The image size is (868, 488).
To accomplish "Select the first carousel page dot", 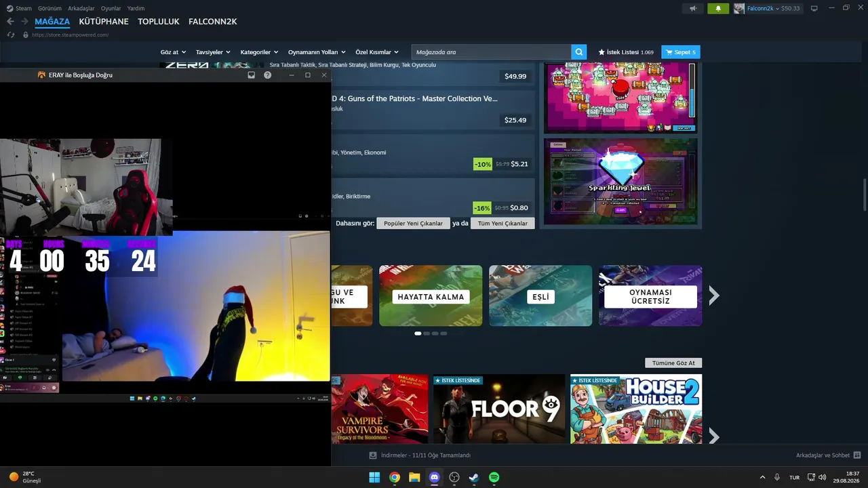I will (418, 333).
